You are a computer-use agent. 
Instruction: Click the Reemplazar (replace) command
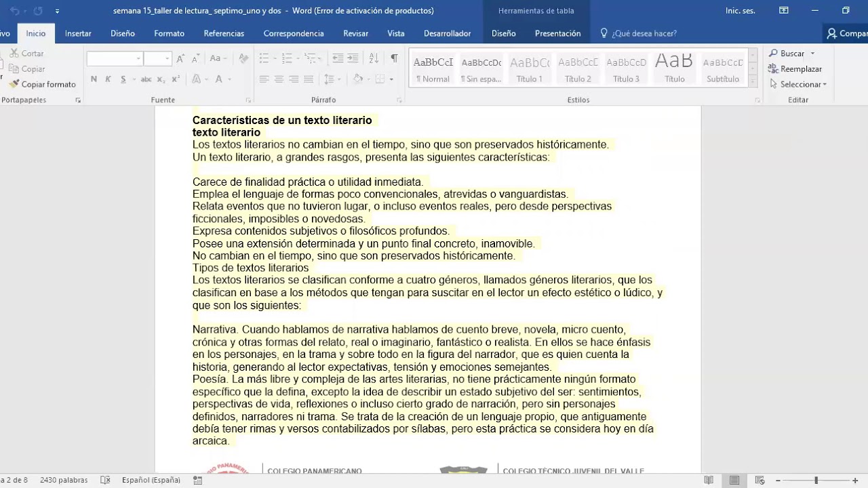[795, 68]
